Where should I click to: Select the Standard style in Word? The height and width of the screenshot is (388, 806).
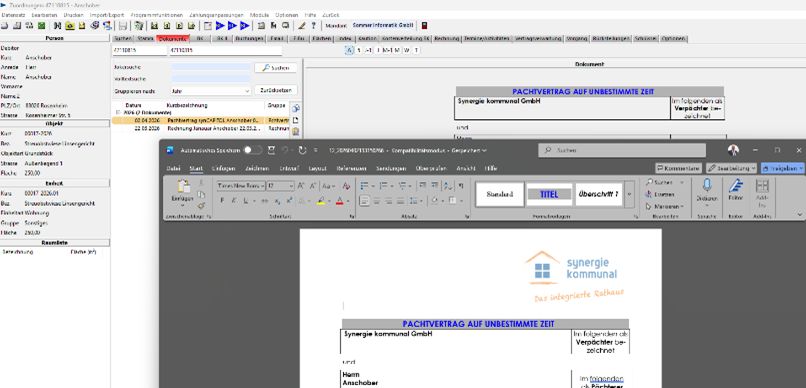tap(500, 194)
